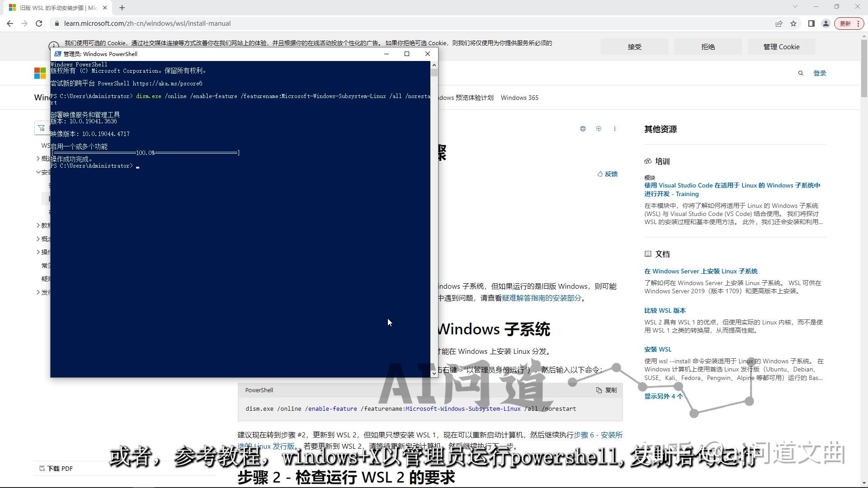Open the language selector globe icon
The height and width of the screenshot is (488, 868).
coord(582,128)
